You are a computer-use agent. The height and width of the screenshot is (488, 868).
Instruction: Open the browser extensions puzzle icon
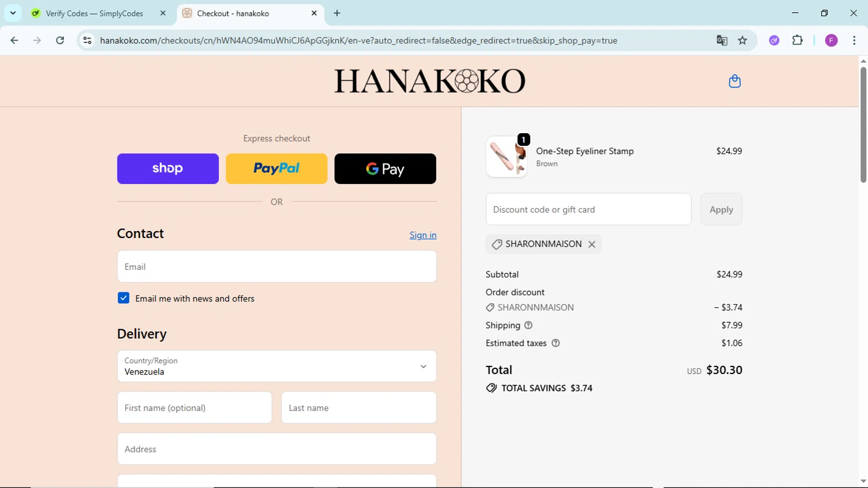pyautogui.click(x=797, y=41)
